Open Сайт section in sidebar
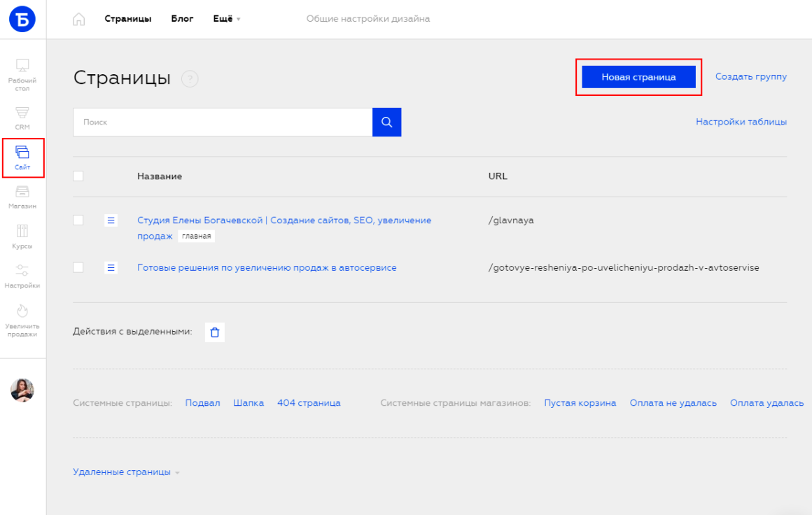The height and width of the screenshot is (515, 812). 22,158
